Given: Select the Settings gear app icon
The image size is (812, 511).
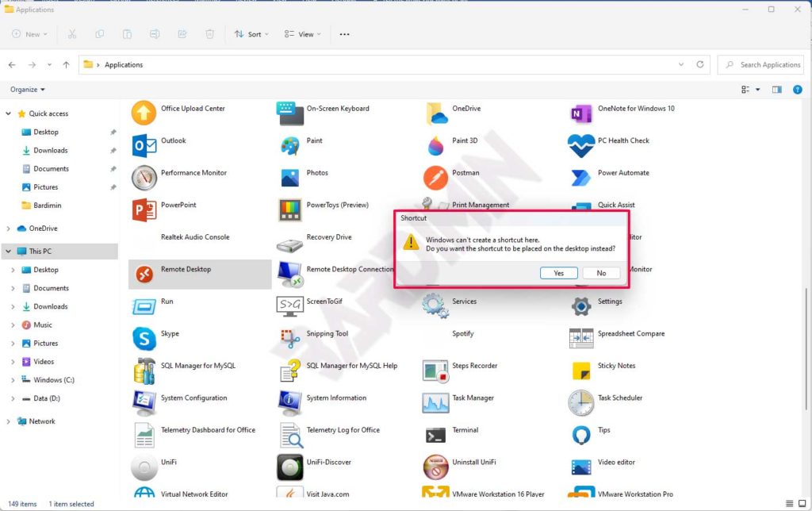Looking at the screenshot, I should [x=581, y=306].
